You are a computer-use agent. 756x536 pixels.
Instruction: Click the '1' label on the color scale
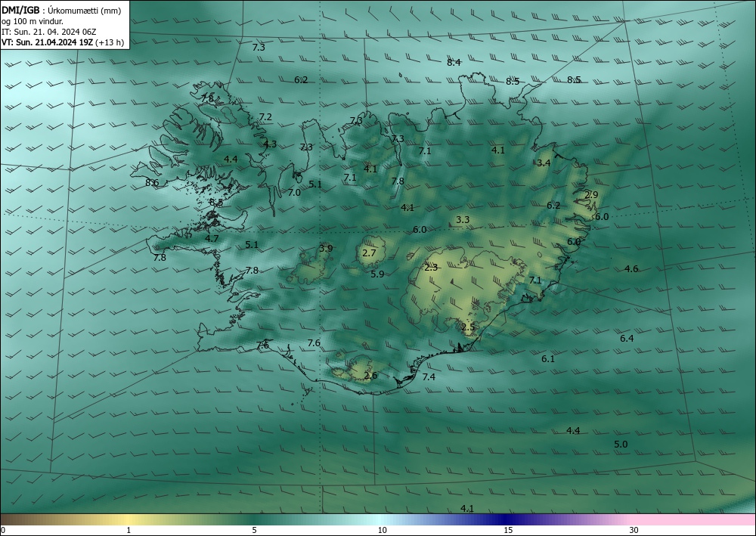click(x=129, y=530)
